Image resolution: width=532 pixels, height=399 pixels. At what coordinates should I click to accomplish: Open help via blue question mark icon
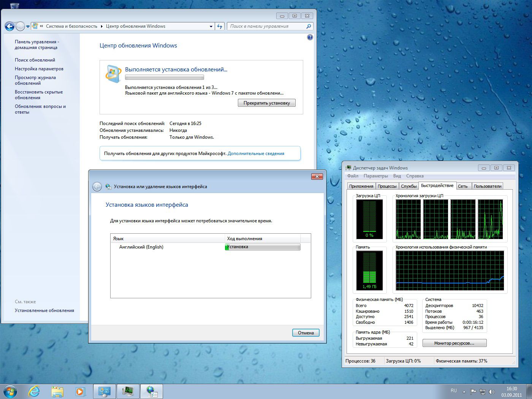(x=310, y=37)
